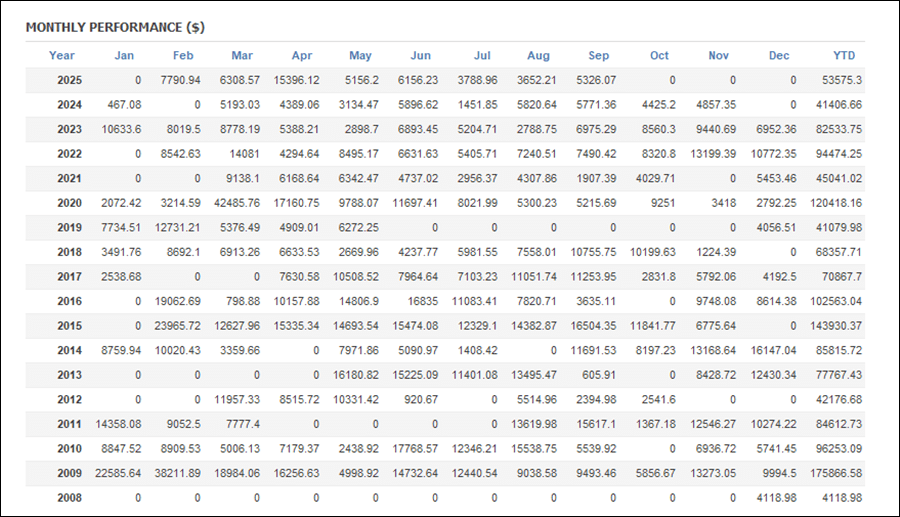Sort by the Jan column header
The height and width of the screenshot is (517, 900).
pos(124,56)
